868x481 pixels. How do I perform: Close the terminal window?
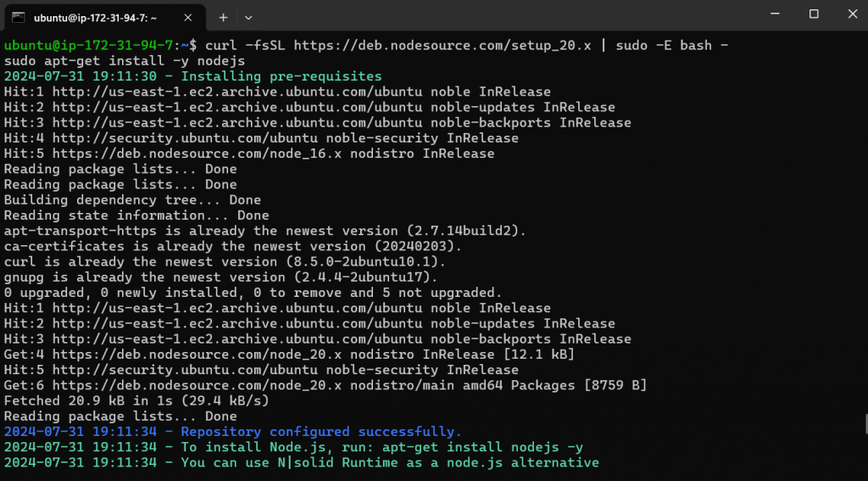click(x=853, y=14)
